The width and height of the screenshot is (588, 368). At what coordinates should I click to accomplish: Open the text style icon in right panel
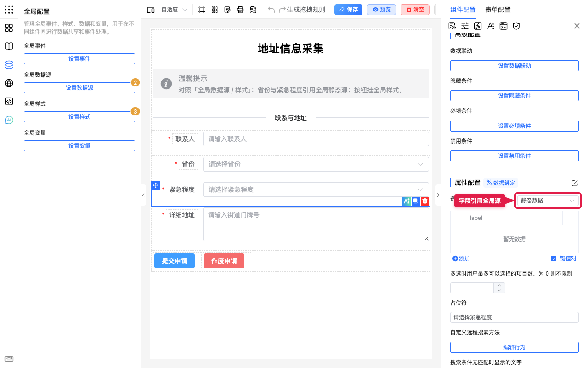[x=491, y=26]
